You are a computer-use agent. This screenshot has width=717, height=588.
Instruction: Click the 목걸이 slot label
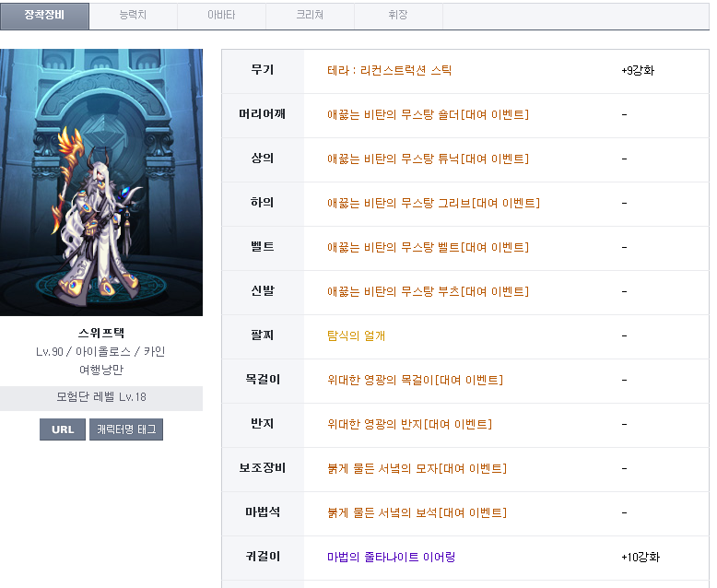click(x=263, y=380)
